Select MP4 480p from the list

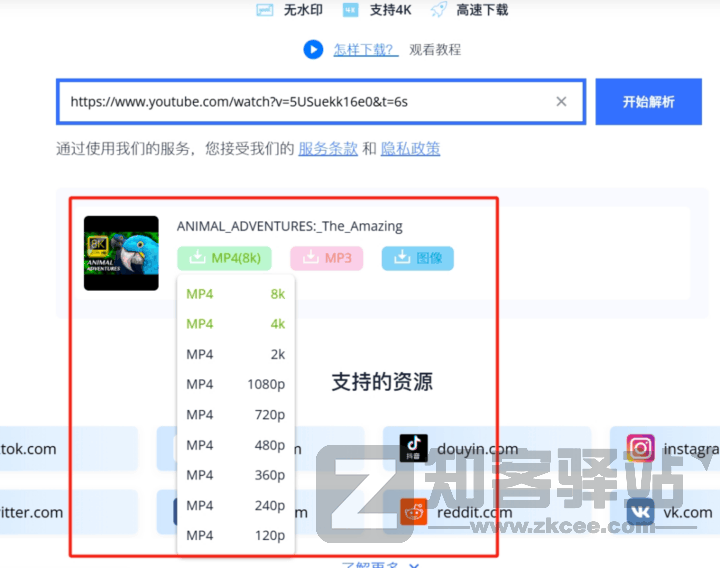pos(236,445)
